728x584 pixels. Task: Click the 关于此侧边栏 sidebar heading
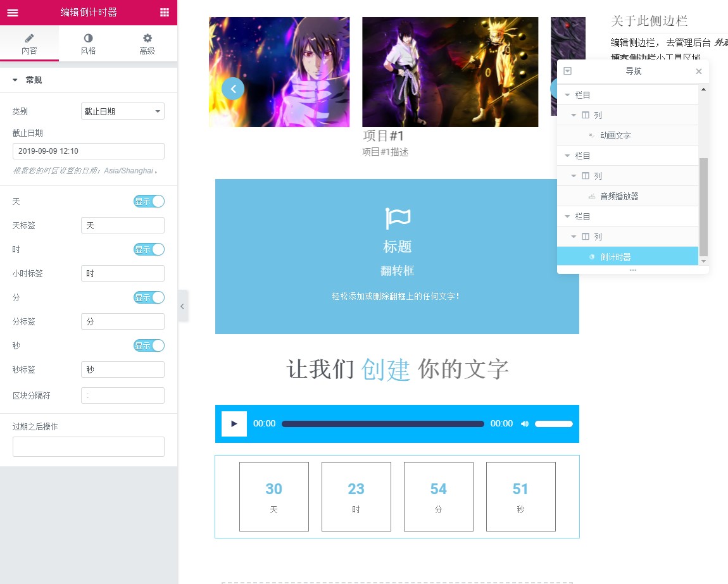coord(649,21)
